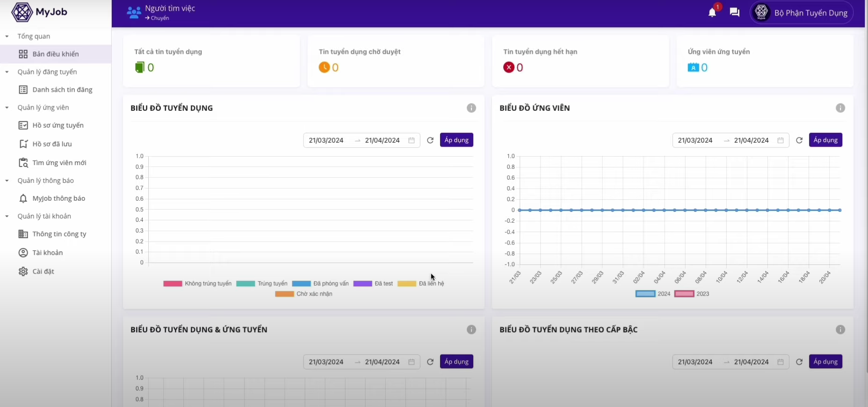The width and height of the screenshot is (868, 407).
Task: Collapse the Quản lý ứng viên section
Action: (x=7, y=108)
